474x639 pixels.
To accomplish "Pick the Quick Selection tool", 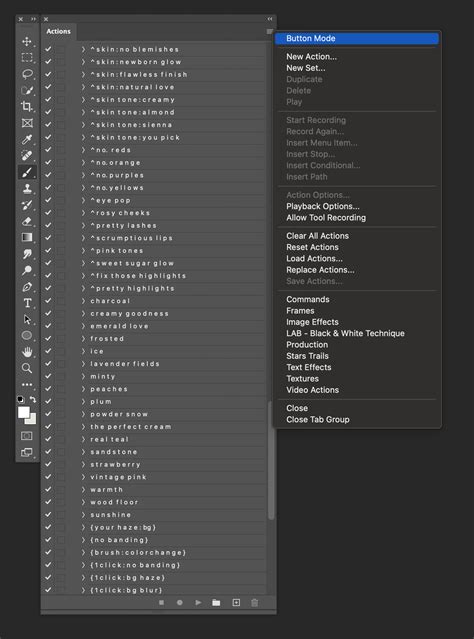I will (x=27, y=90).
